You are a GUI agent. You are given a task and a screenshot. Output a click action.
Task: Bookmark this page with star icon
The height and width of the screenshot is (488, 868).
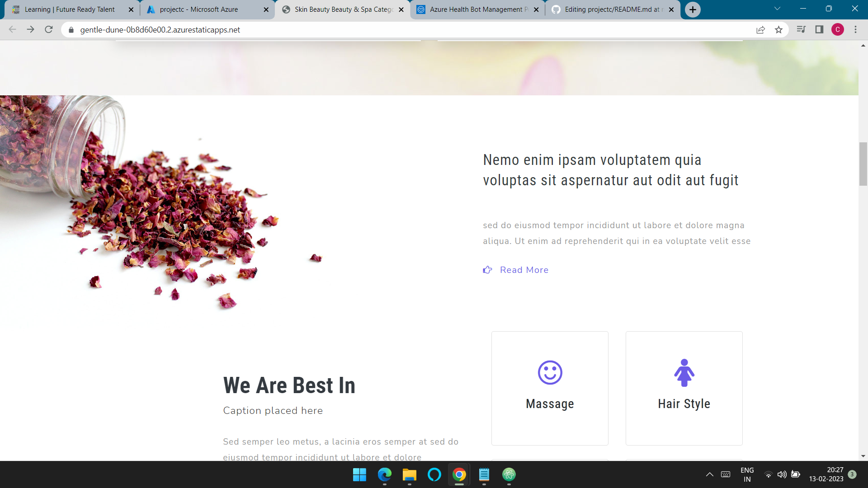(778, 30)
